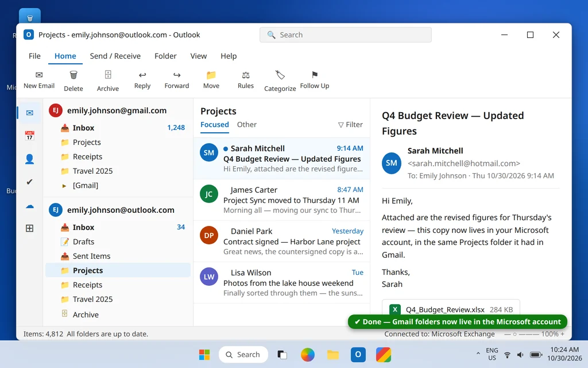Image resolution: width=588 pixels, height=368 pixels.
Task: Collapse the emily.johnson@gmail.com account
Action: 117,110
